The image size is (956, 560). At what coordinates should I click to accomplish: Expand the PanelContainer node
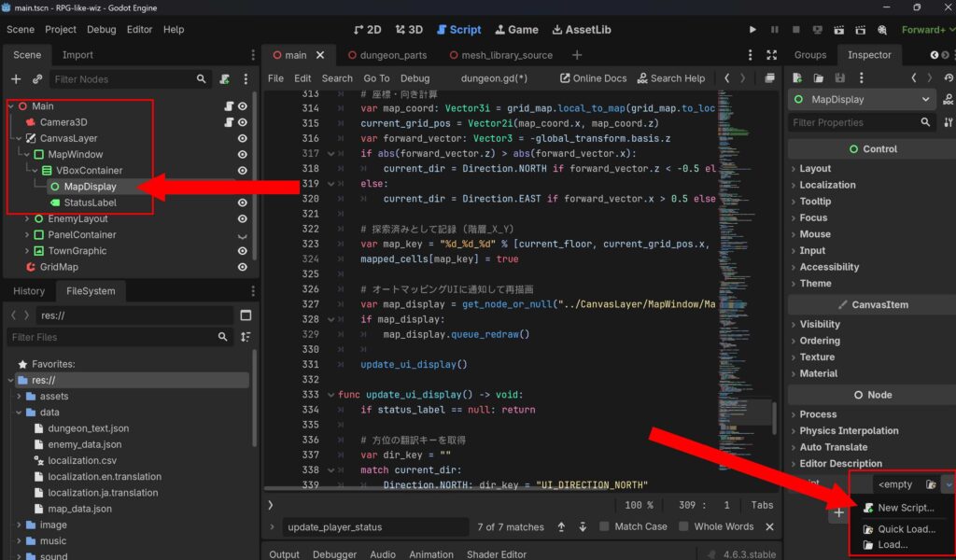point(27,234)
